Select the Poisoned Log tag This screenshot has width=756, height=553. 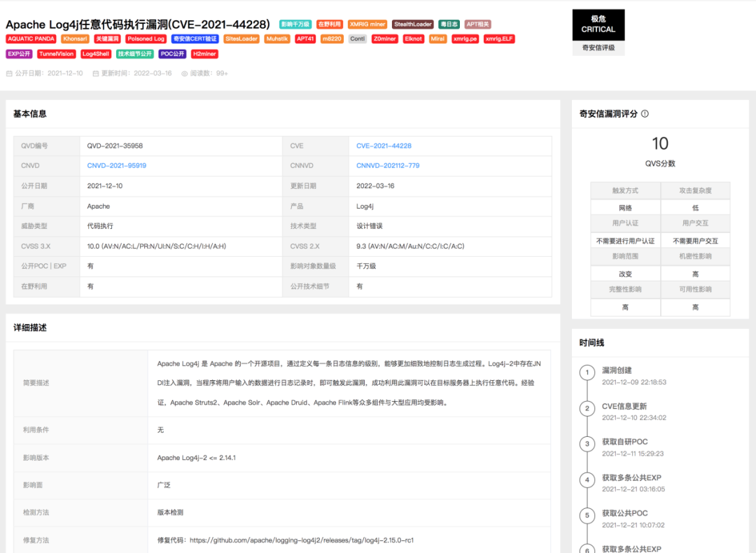pos(146,39)
